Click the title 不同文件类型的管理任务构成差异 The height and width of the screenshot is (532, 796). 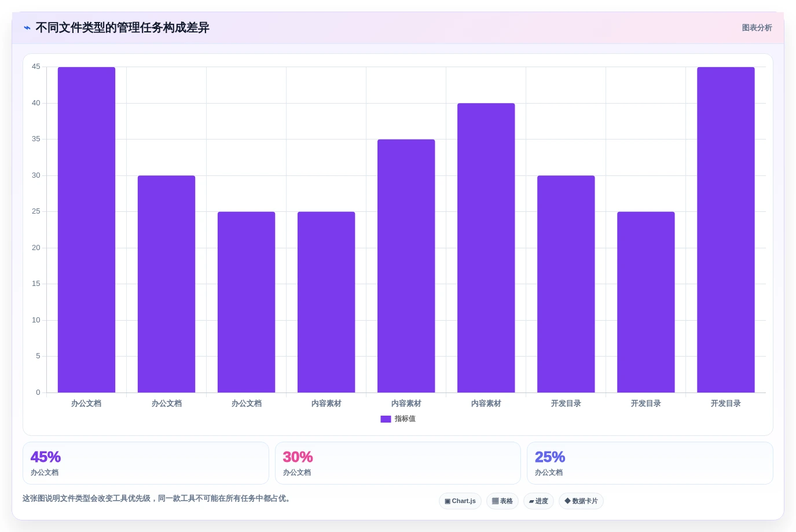[x=123, y=28]
